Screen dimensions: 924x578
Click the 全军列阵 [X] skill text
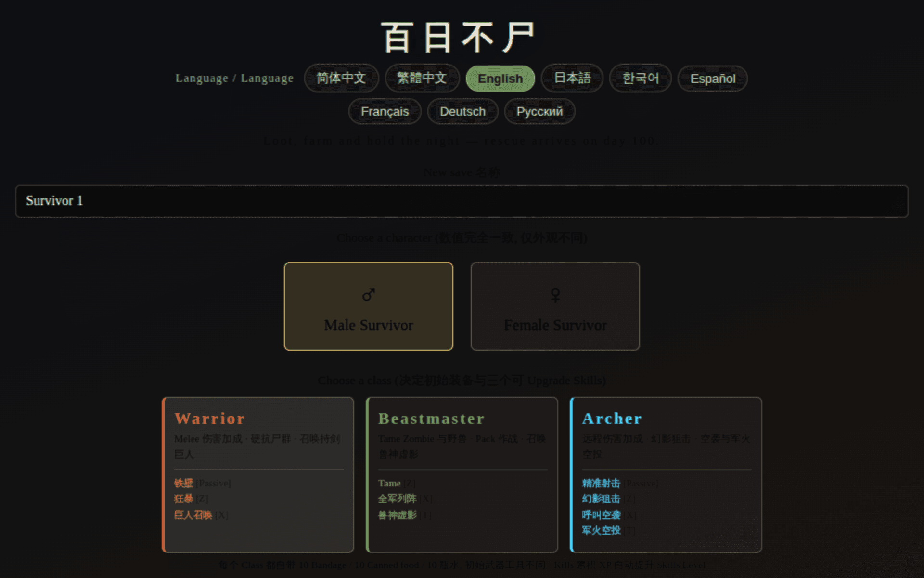tap(405, 499)
